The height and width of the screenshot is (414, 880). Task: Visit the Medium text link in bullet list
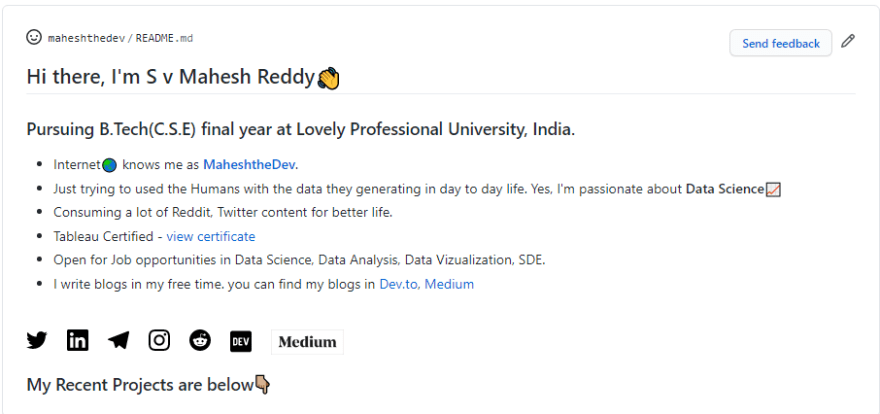449,284
